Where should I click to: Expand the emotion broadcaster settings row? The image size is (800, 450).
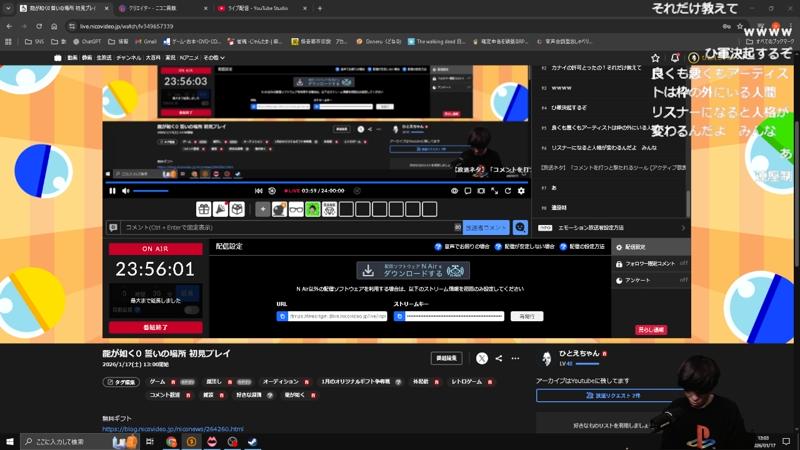tap(612, 228)
